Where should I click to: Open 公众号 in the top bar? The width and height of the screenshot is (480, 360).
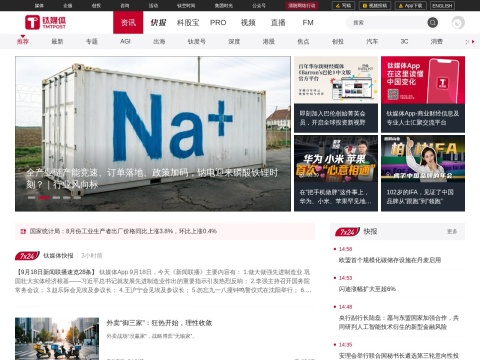point(259,6)
